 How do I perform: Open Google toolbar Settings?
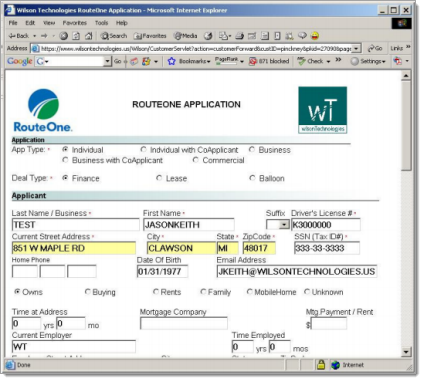pyautogui.click(x=368, y=61)
